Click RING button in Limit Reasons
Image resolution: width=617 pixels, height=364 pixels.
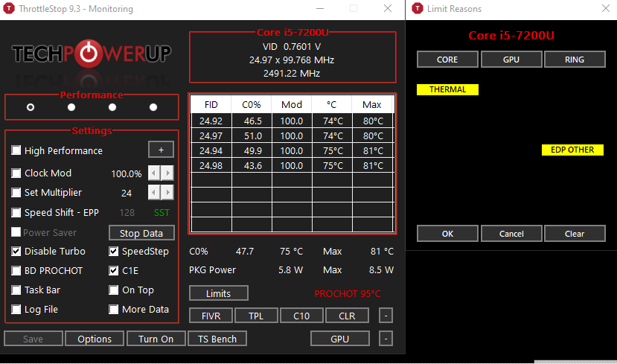(x=575, y=60)
